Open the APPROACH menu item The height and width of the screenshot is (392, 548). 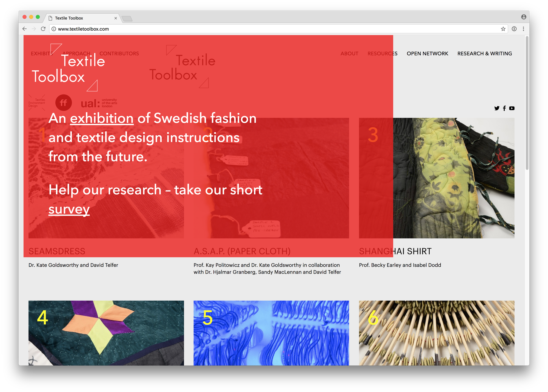click(76, 53)
